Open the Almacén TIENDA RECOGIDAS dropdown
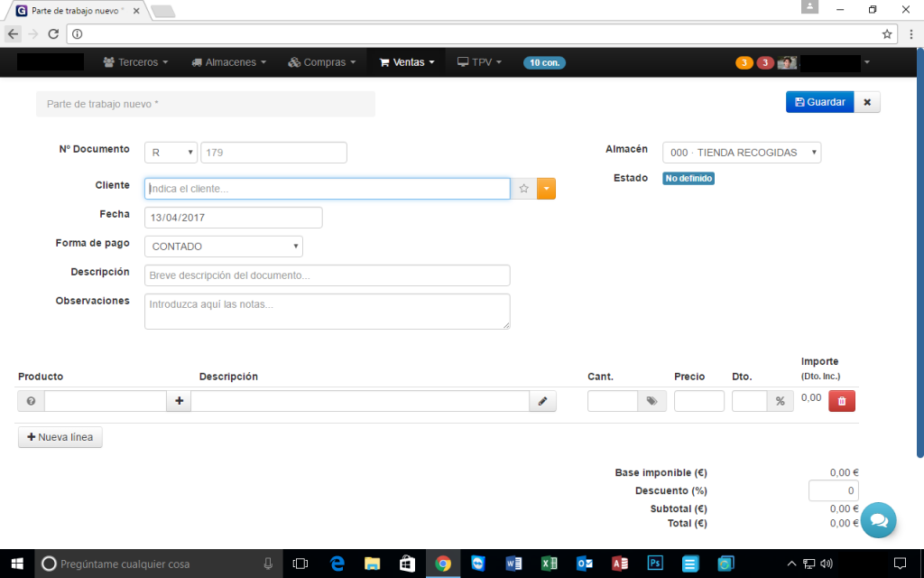This screenshot has width=924, height=578. pyautogui.click(x=741, y=153)
